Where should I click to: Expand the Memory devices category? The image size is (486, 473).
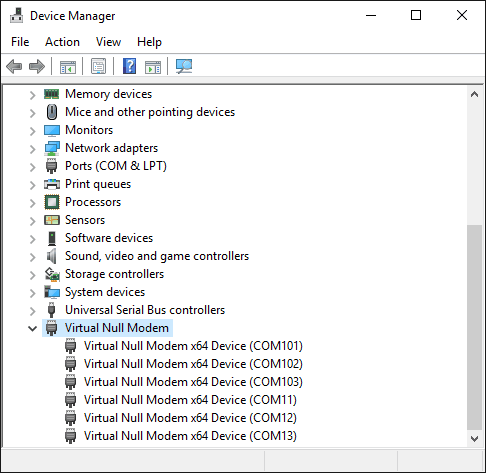click(32, 95)
